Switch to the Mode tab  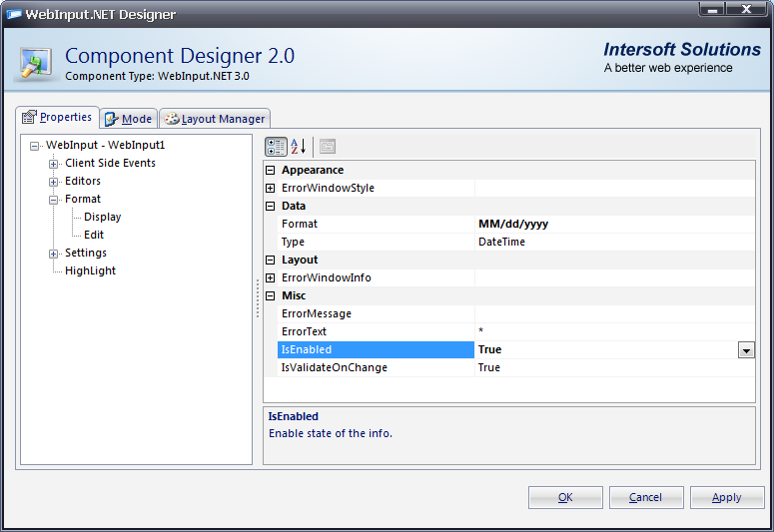tap(129, 119)
